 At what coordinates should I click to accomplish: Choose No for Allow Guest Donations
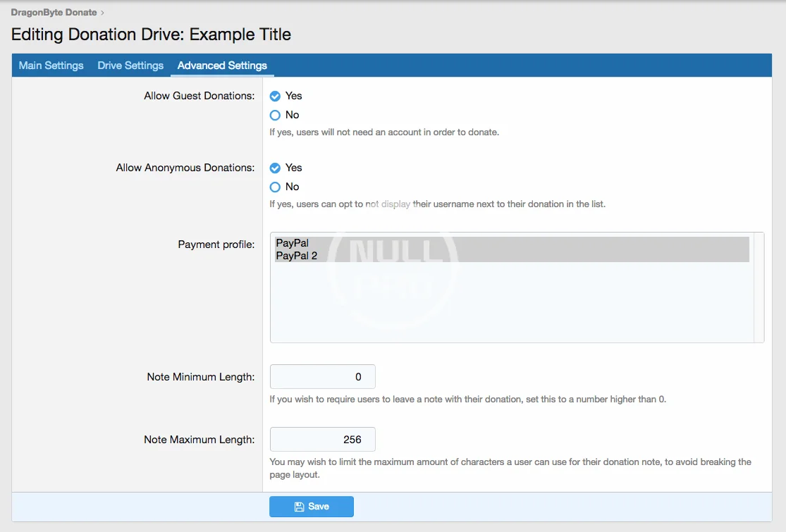pos(276,115)
